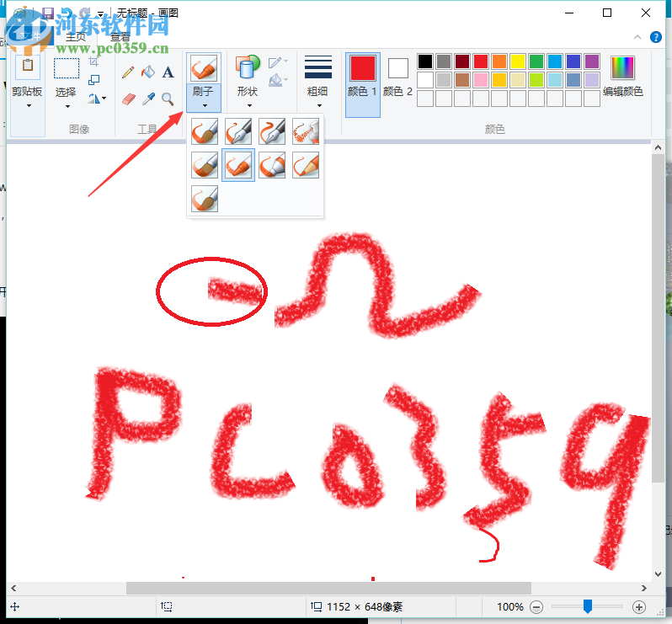
Task: Click the Paste clipboard icon
Action: pyautogui.click(x=28, y=67)
